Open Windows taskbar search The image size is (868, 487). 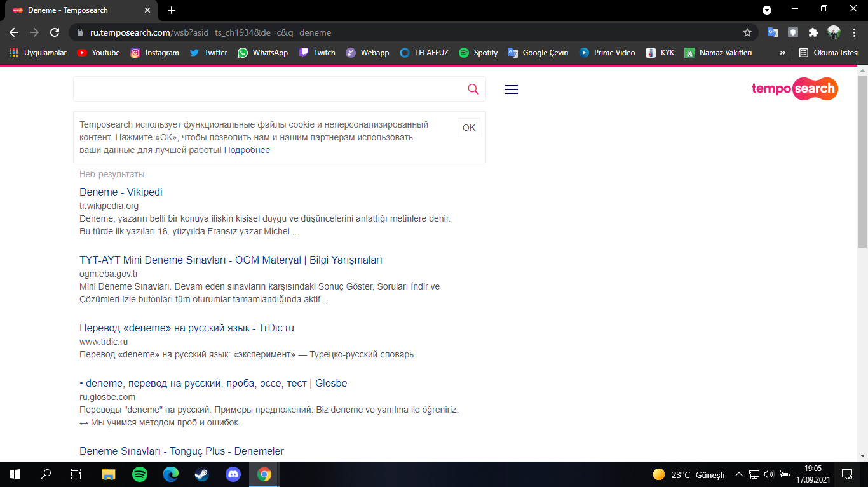coord(46,474)
